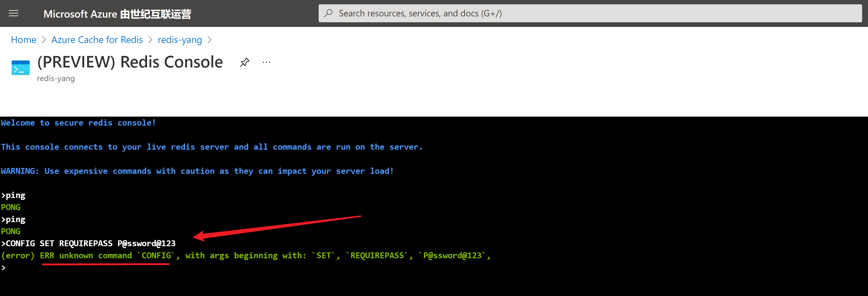The image size is (868, 296).
Task: Go to the Home breadcrumb
Action: (23, 40)
